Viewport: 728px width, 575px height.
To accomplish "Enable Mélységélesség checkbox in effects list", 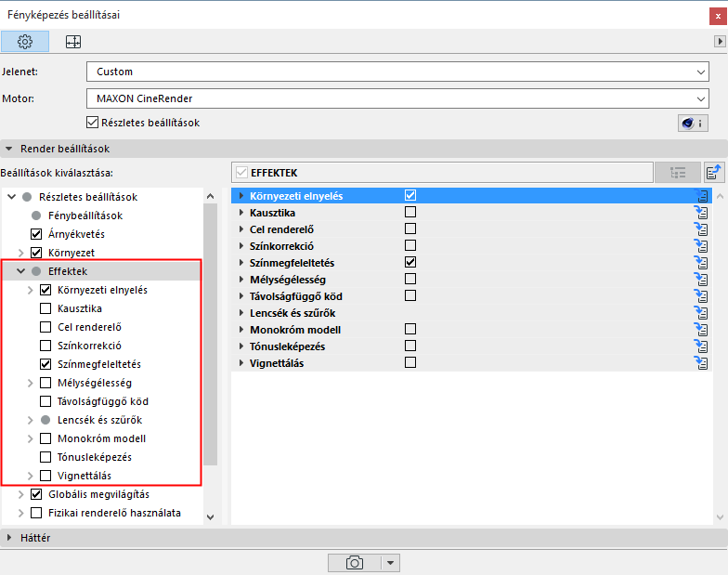I will point(410,279).
